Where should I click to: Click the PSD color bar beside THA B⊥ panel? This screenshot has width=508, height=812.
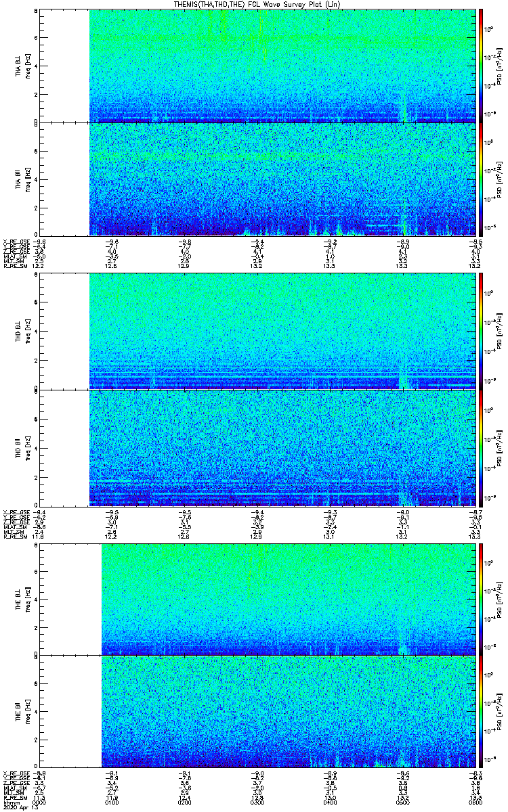click(481, 66)
